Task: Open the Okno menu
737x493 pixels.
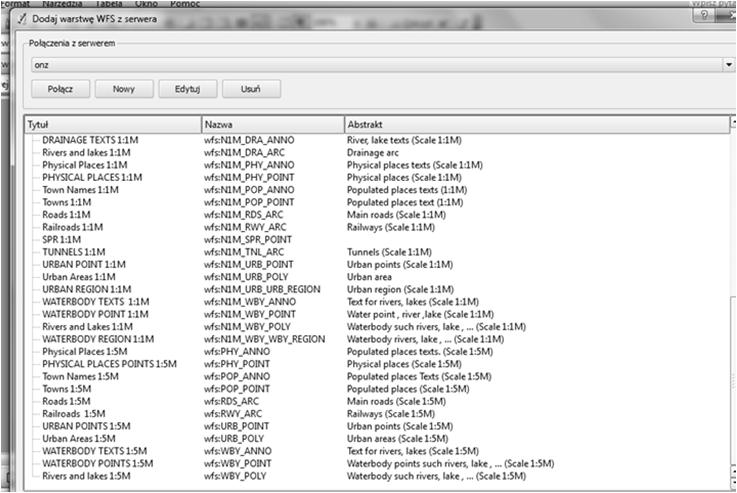Action: tap(146, 4)
